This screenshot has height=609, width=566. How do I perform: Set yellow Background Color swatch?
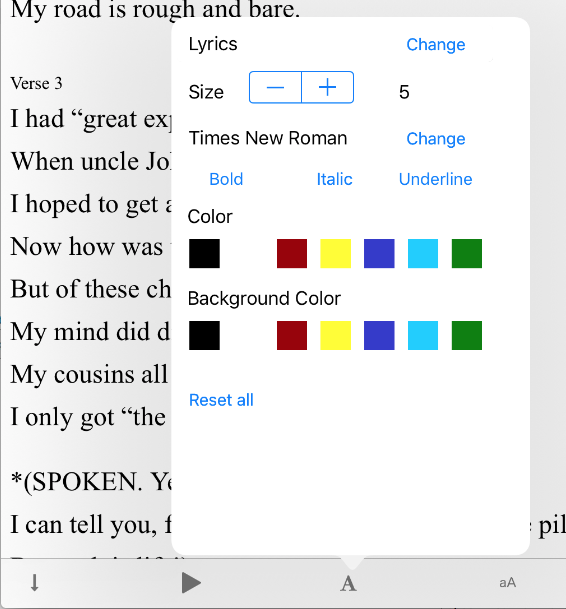336,336
